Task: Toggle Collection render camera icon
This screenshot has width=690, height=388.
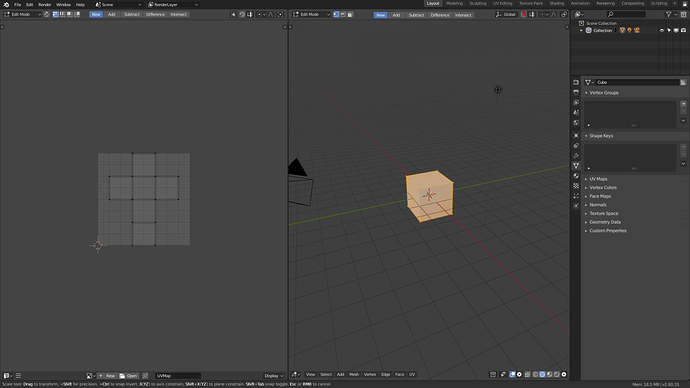Action: [683, 30]
